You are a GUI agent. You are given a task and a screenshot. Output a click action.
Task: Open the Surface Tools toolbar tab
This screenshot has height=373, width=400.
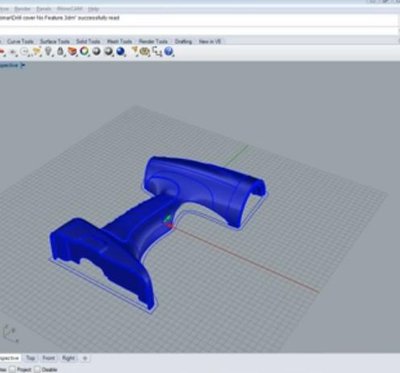pyautogui.click(x=55, y=41)
